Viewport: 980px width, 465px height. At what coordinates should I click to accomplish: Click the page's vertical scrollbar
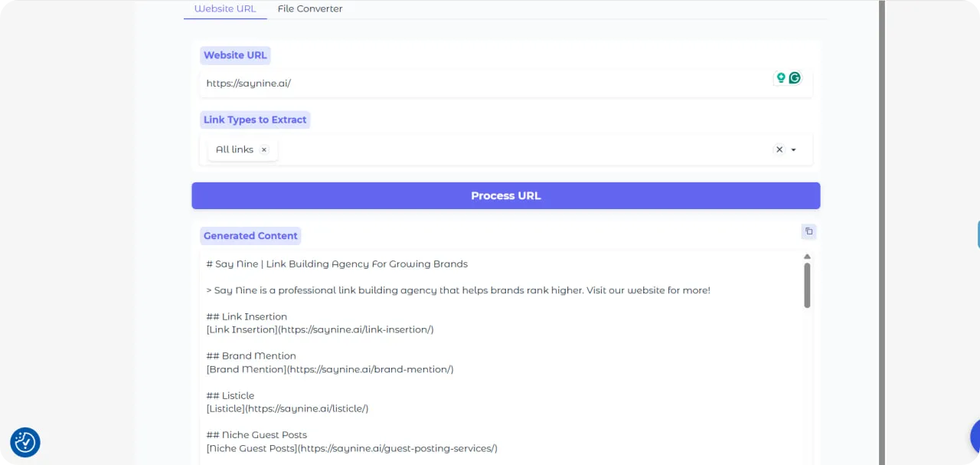coord(881,232)
